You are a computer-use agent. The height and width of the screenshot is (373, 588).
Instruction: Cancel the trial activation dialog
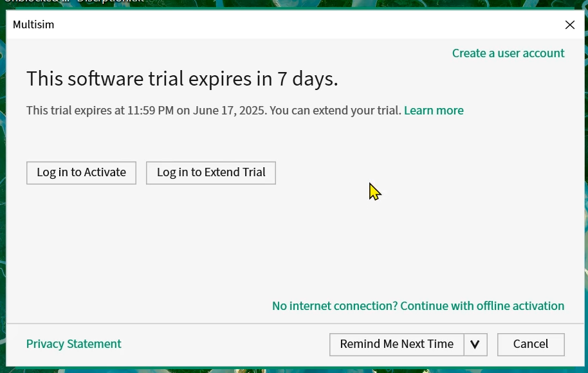click(531, 344)
